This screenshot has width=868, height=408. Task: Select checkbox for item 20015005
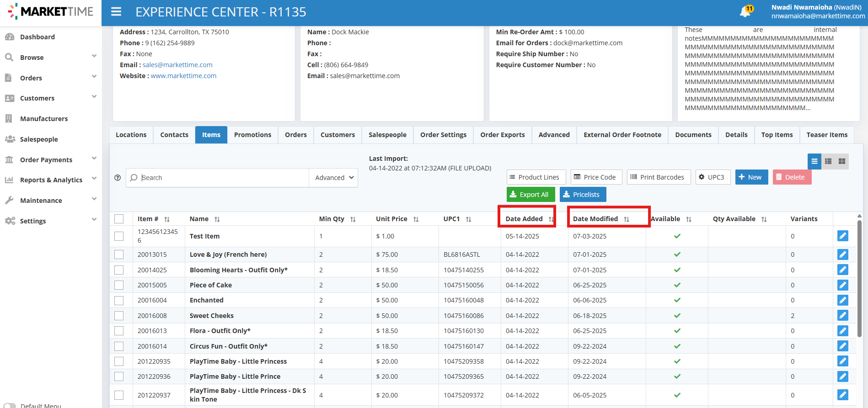[119, 285]
